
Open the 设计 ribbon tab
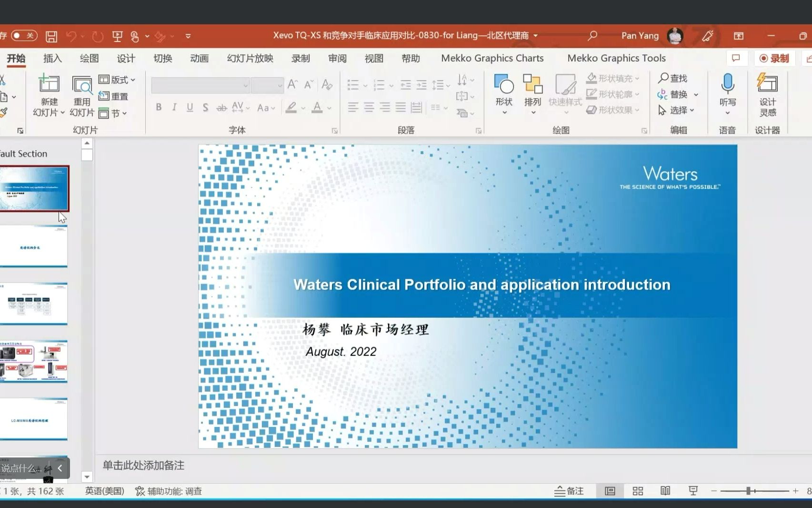pos(126,59)
